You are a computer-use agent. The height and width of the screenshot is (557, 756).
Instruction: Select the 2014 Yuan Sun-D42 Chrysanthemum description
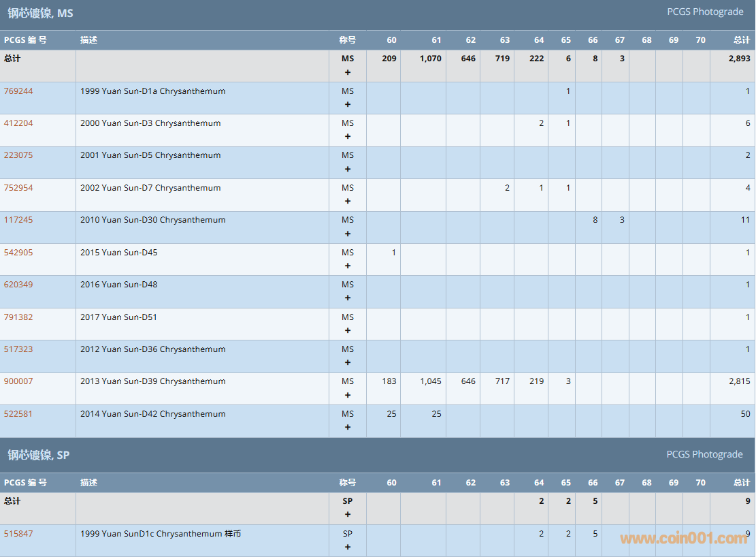click(152, 414)
